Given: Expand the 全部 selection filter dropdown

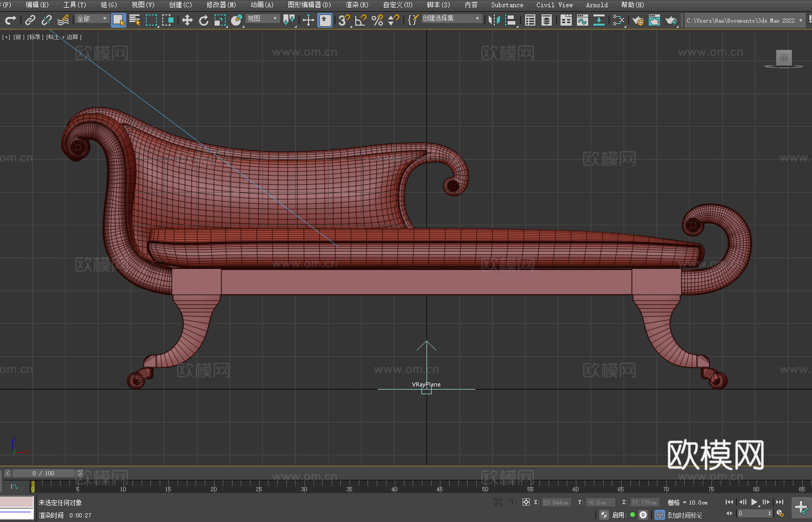Looking at the screenshot, I should coord(92,18).
